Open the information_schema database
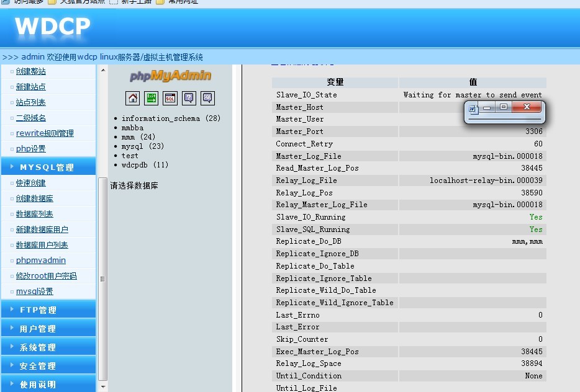Screen dimensions: 580x392 160,118
